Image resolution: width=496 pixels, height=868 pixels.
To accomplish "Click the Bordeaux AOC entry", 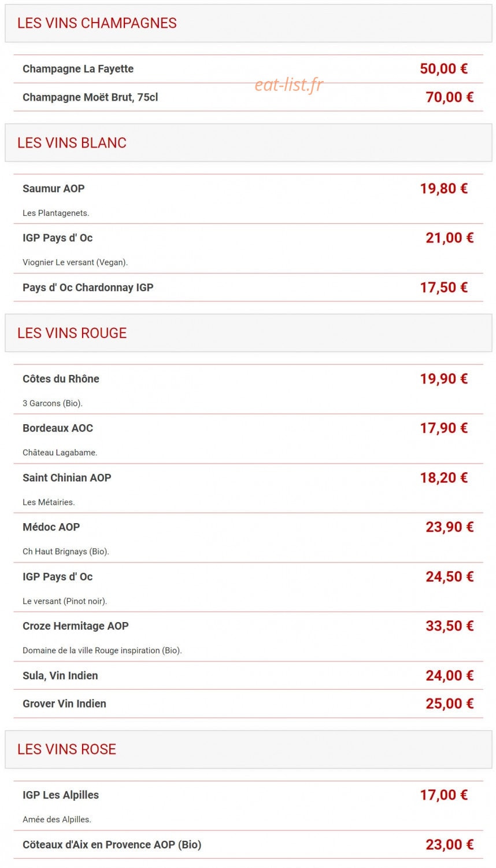I will coord(58,428).
